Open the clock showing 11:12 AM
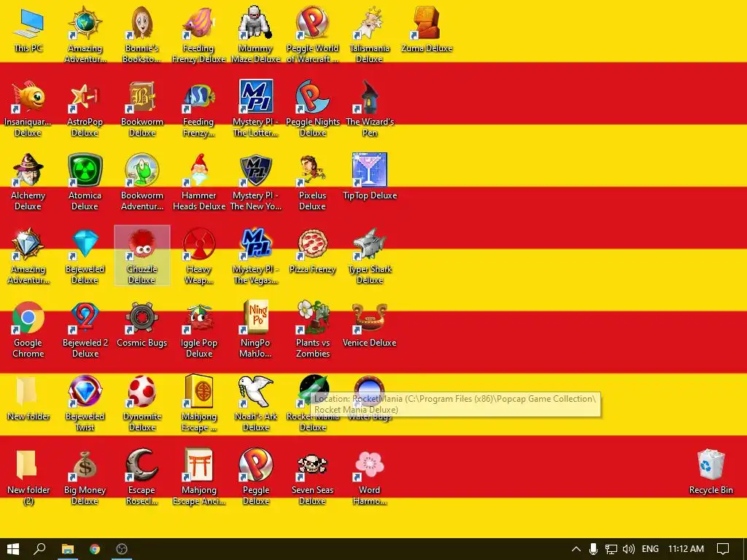747x560 pixels. point(686,549)
